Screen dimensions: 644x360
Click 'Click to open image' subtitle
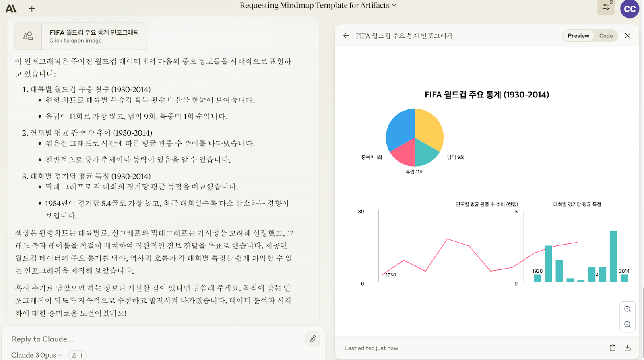click(75, 41)
